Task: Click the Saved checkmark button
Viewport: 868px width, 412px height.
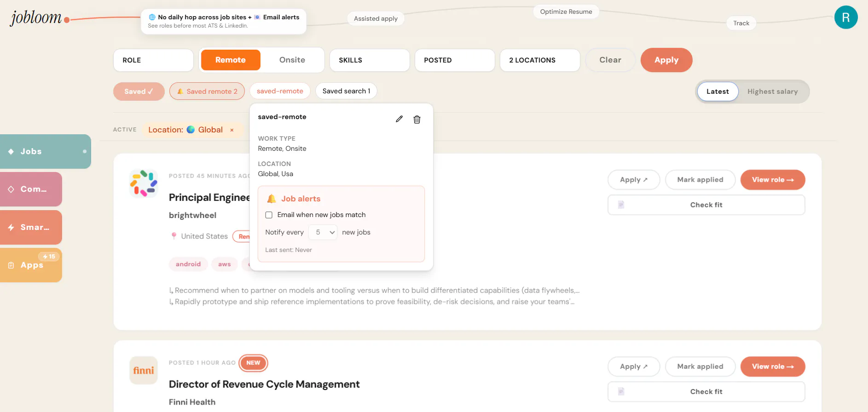Action: (x=139, y=92)
